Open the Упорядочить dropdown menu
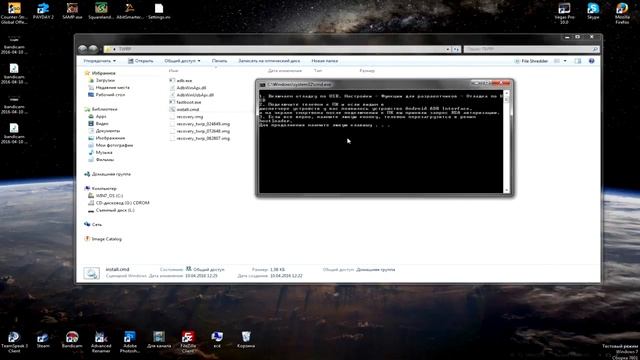Viewport: 640px width, 360px height. [x=99, y=61]
